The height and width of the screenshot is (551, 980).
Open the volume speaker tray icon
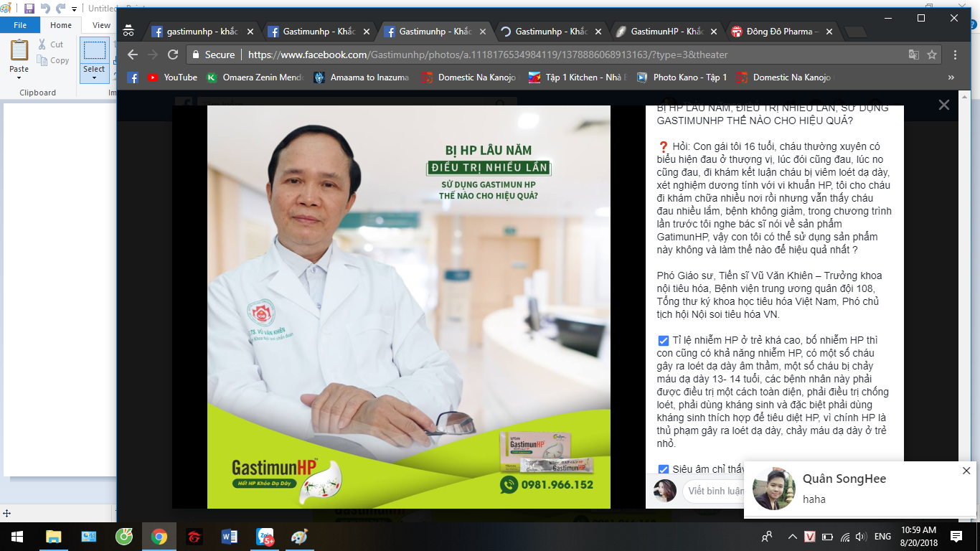[862, 536]
